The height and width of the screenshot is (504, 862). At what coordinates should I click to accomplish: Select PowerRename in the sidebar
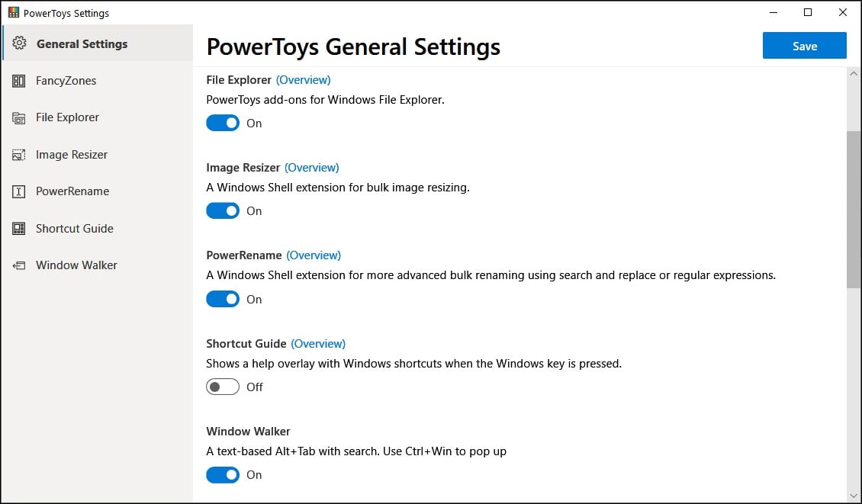[x=72, y=191]
